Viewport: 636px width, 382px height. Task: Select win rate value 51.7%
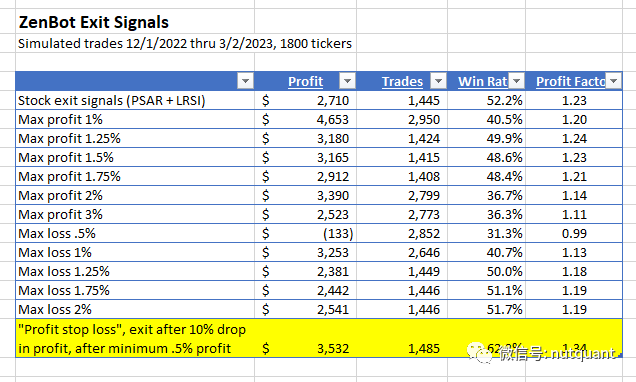pos(505,310)
